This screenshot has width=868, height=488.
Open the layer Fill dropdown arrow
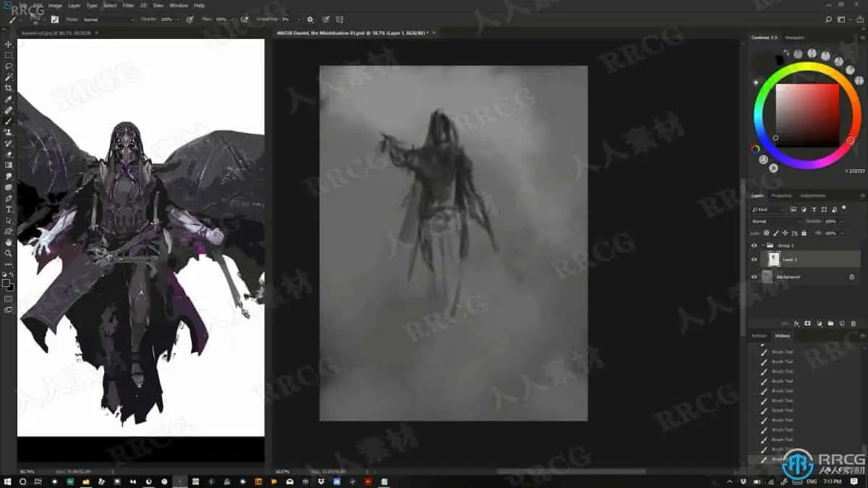(841, 233)
